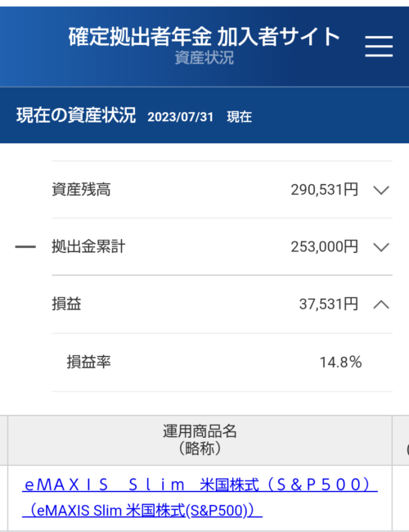This screenshot has width=409, height=532.
Task: Select the 拠出金累計 row label
Action: 88,246
